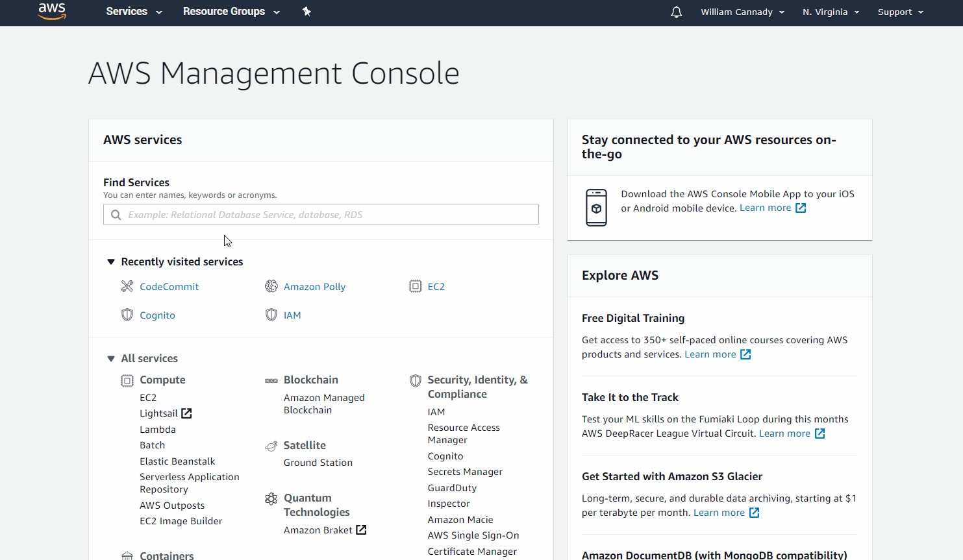Open the notifications bell icon
963x560 pixels.
(677, 12)
